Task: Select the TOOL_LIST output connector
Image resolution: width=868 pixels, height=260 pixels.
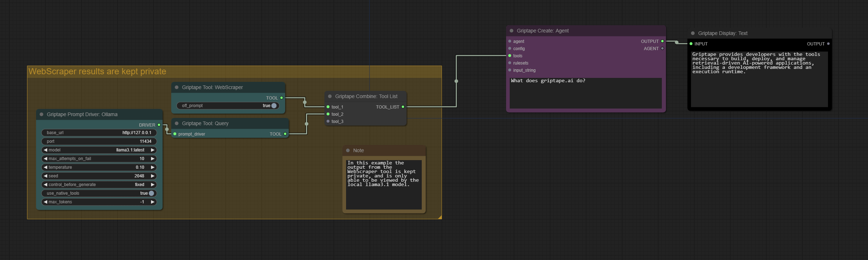Action: tap(403, 107)
